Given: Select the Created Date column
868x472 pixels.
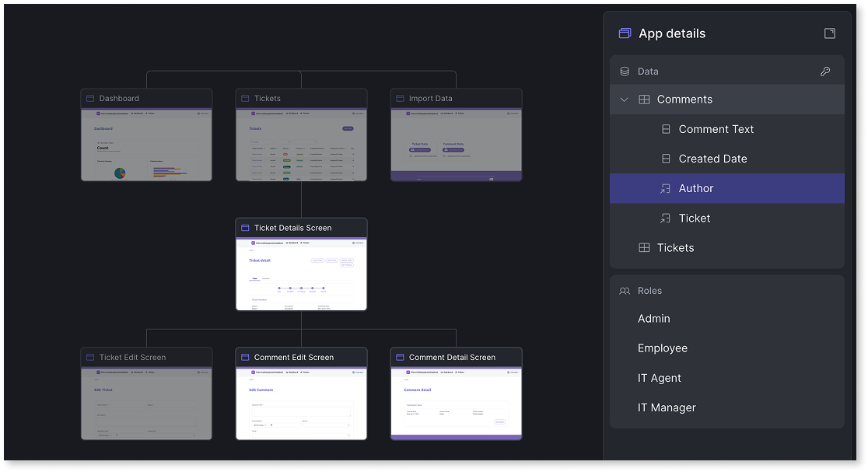Looking at the screenshot, I should (727, 159).
